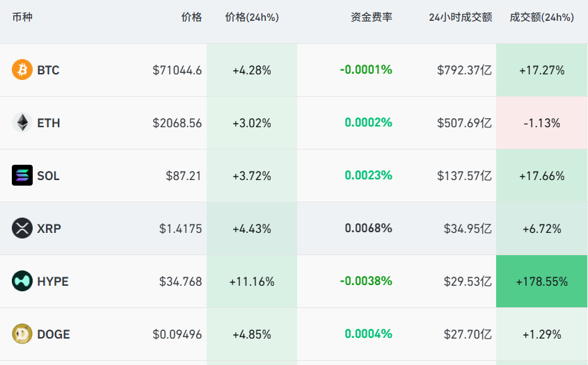Open the SOL coin link
588x365 pixels.
(49, 176)
